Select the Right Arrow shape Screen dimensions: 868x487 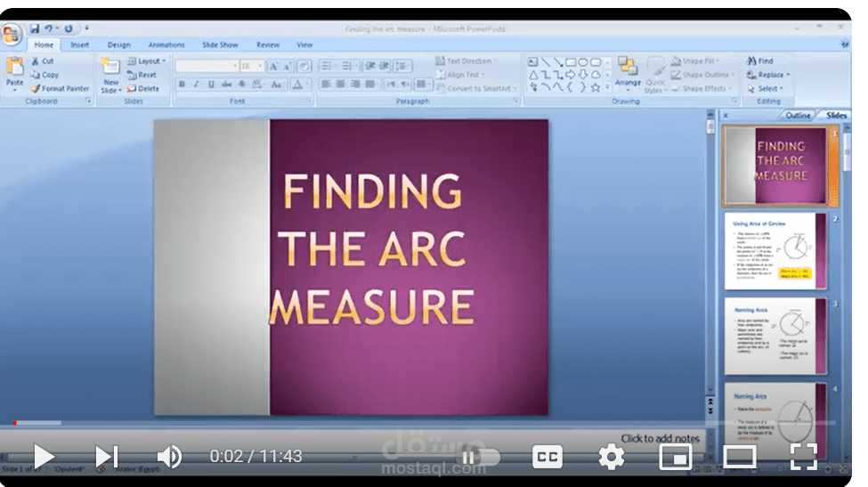570,75
